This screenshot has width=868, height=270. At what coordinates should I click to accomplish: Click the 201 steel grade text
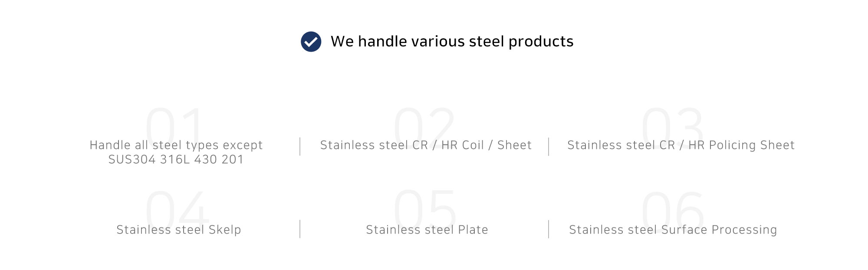click(232, 159)
